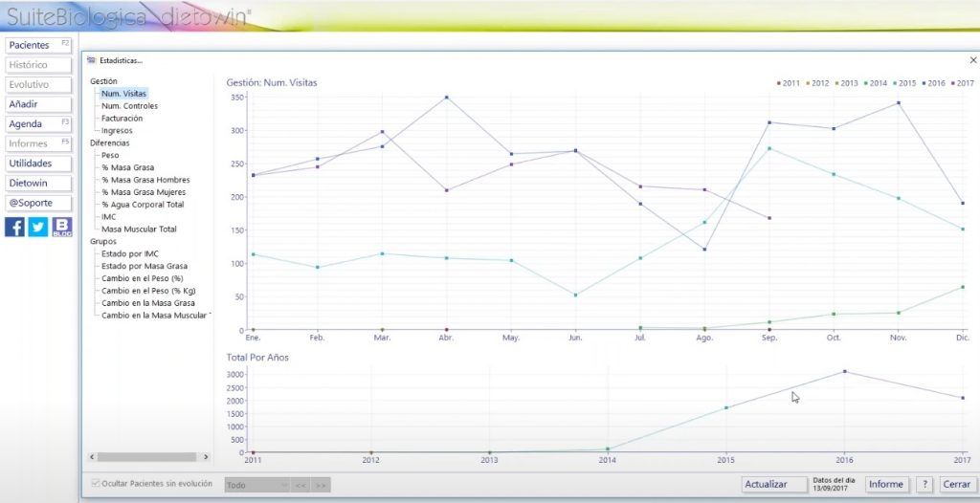Click the next >> navigation button

click(322, 485)
